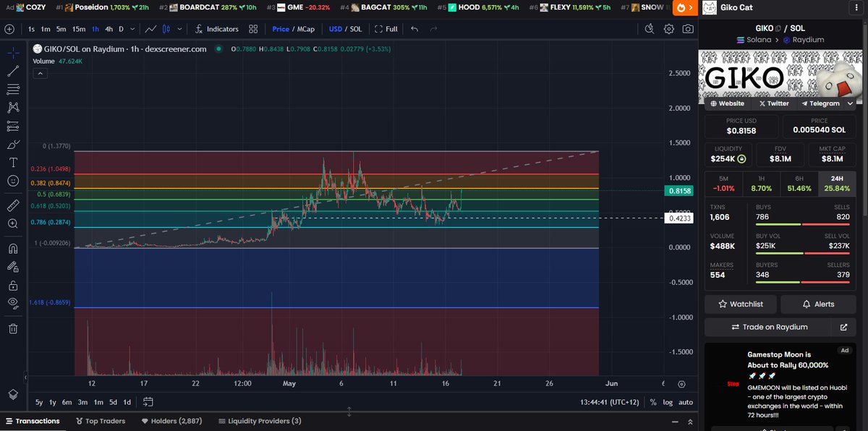Collapse the indicator legend chevron
This screenshot has height=431, width=868.
coord(41,73)
